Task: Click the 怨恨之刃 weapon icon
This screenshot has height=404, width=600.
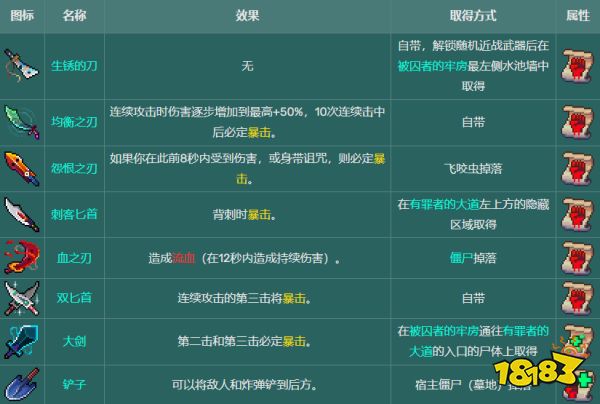Action: tap(22, 169)
